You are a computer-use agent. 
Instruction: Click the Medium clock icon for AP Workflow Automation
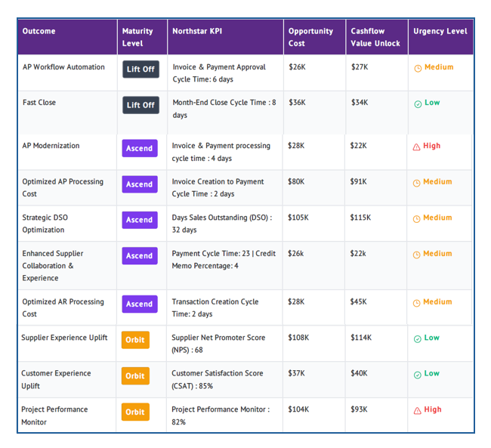coord(418,68)
